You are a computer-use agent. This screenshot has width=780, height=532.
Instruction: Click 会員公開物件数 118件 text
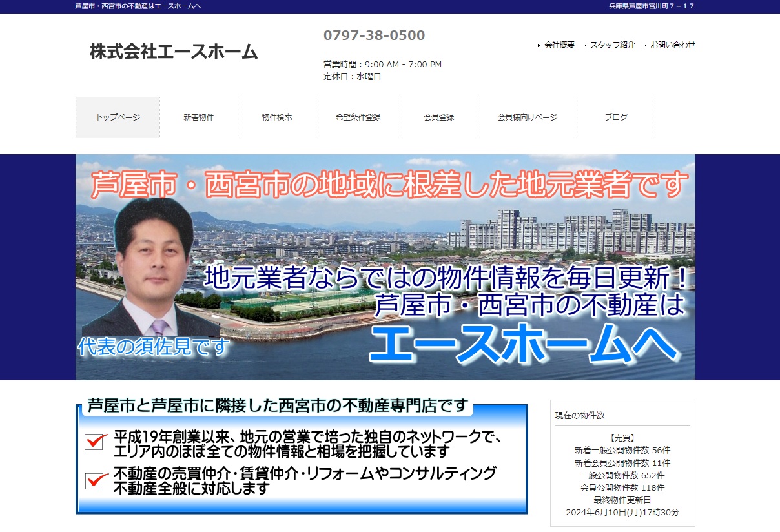[x=622, y=487]
